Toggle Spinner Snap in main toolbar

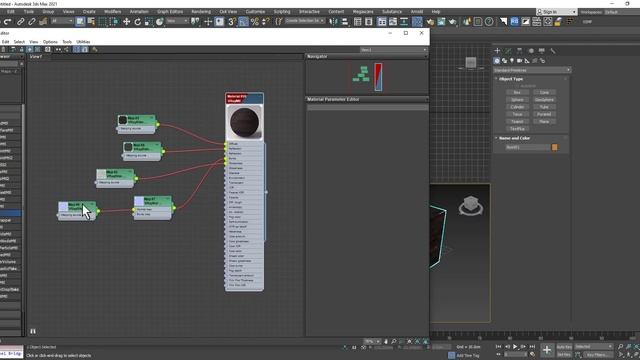coord(265,22)
